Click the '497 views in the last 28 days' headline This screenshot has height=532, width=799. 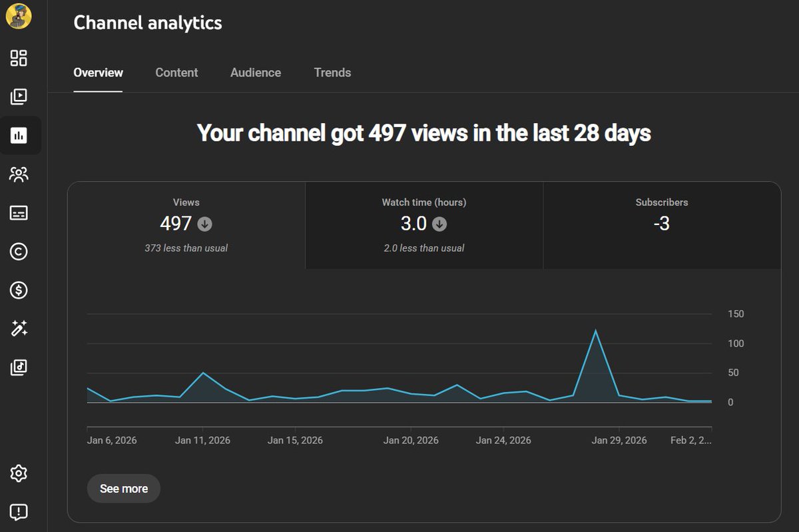tap(424, 133)
